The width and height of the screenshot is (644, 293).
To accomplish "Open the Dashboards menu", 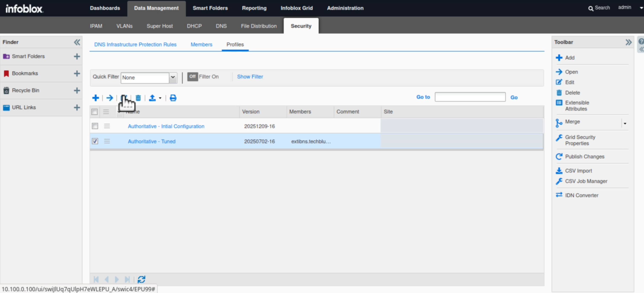I will [105, 8].
